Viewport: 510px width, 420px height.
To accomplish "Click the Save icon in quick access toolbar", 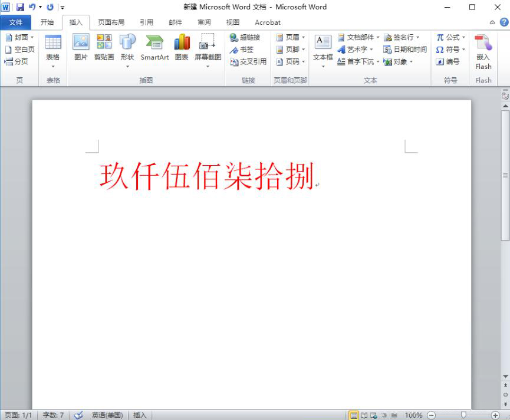I will (20, 7).
